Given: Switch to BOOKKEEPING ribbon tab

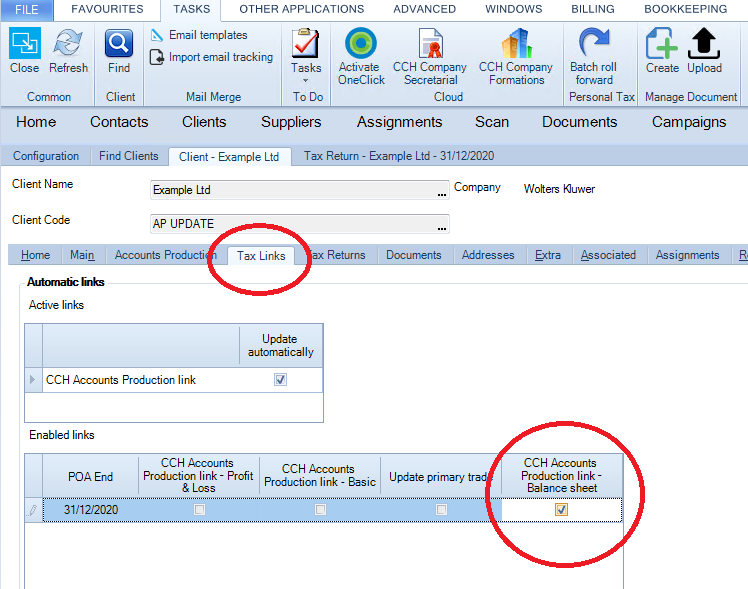Looking at the screenshot, I should point(686,9).
